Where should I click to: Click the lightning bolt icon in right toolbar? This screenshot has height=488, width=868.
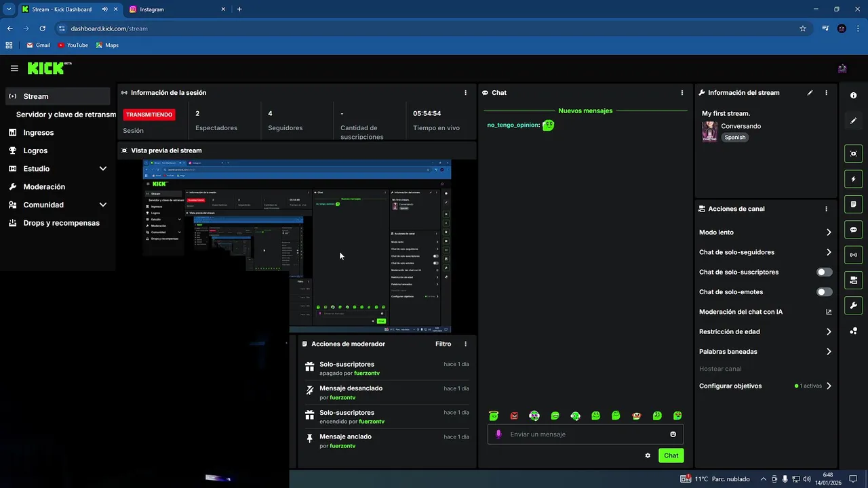[x=853, y=179]
